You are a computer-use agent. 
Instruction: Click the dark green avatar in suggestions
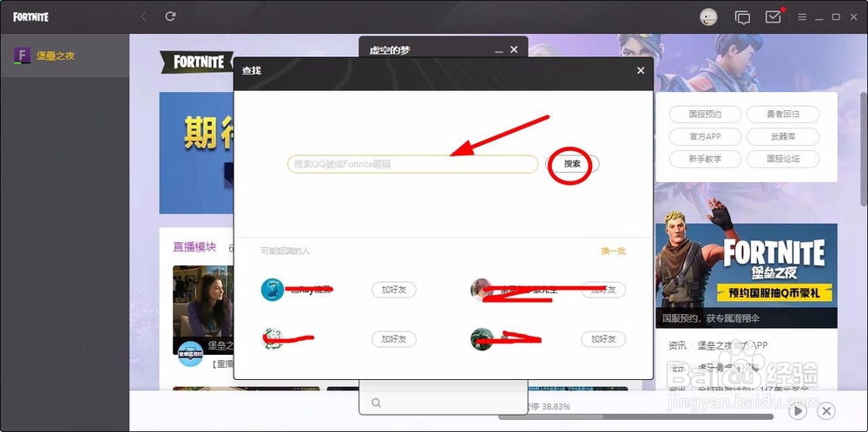point(482,339)
